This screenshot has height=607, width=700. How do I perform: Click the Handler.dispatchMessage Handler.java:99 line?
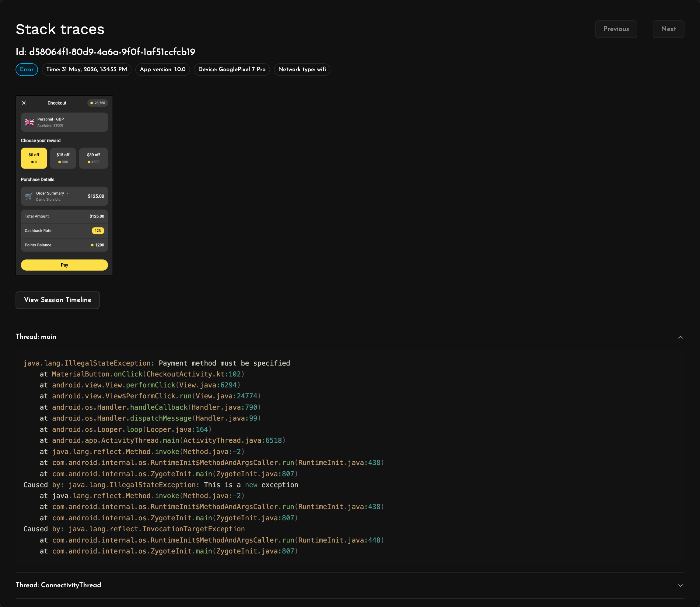150,418
